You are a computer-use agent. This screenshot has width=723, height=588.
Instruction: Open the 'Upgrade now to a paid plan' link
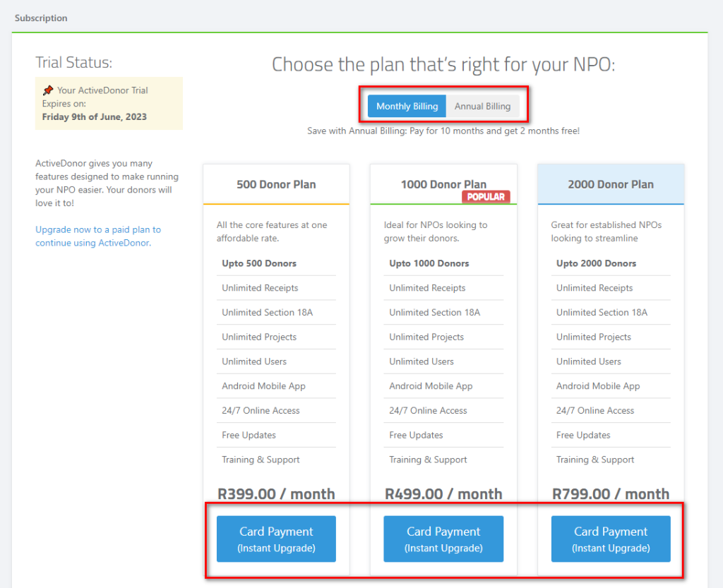pyautogui.click(x=98, y=236)
